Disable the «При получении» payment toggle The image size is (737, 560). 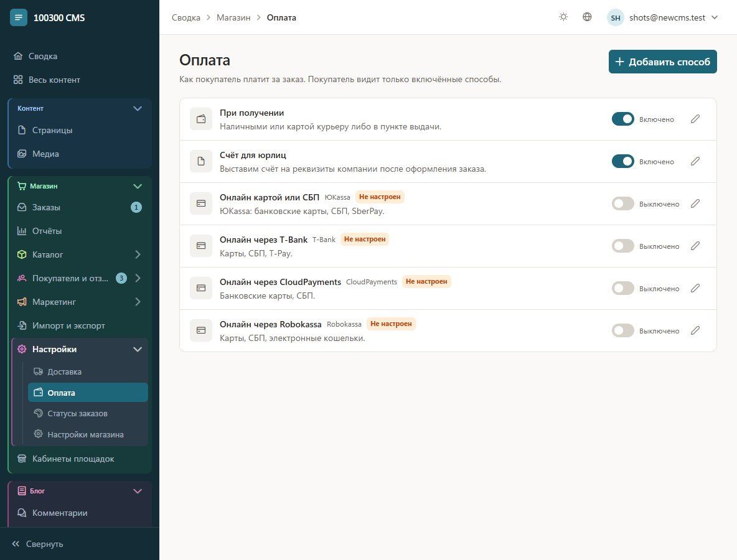(623, 119)
